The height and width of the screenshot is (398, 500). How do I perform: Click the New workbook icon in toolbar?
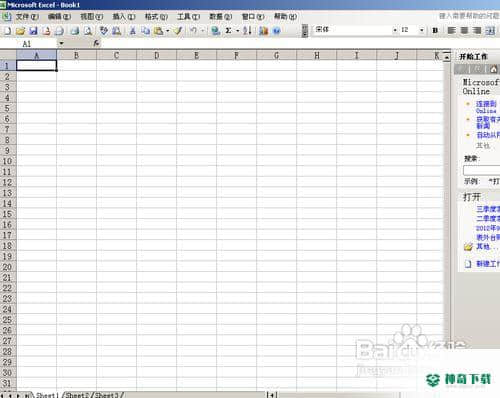[7, 31]
